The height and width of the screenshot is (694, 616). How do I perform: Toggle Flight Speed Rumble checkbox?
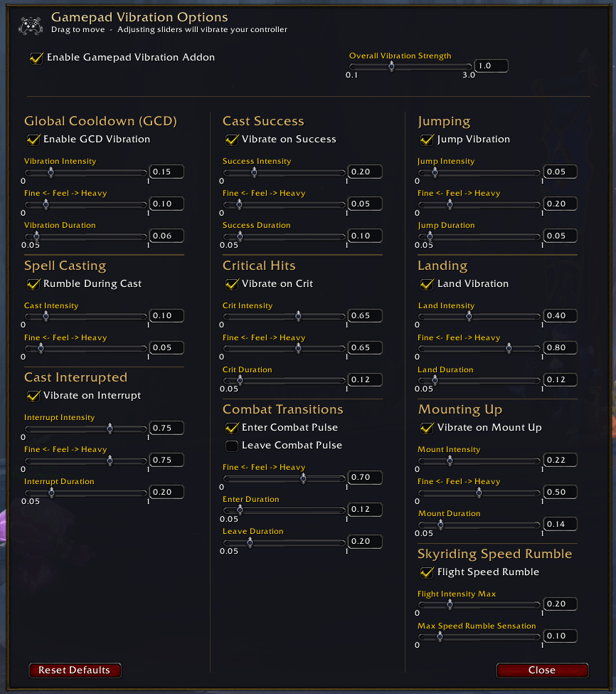pos(426,572)
